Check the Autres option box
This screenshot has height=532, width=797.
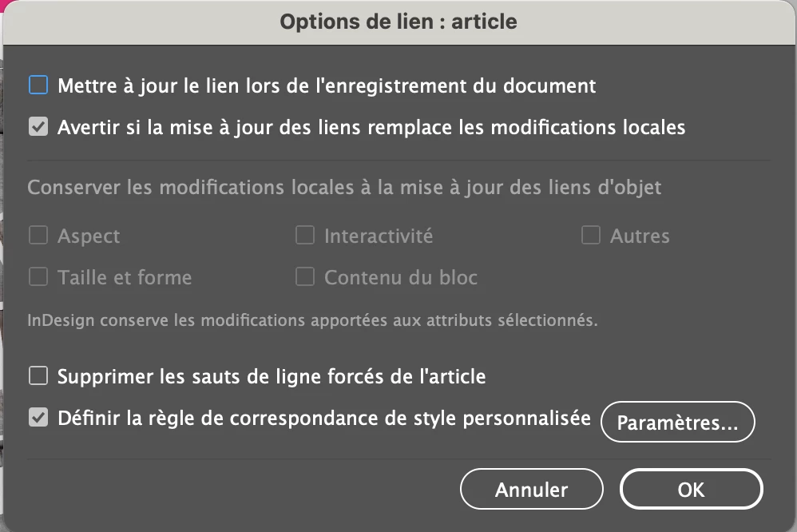click(x=591, y=236)
